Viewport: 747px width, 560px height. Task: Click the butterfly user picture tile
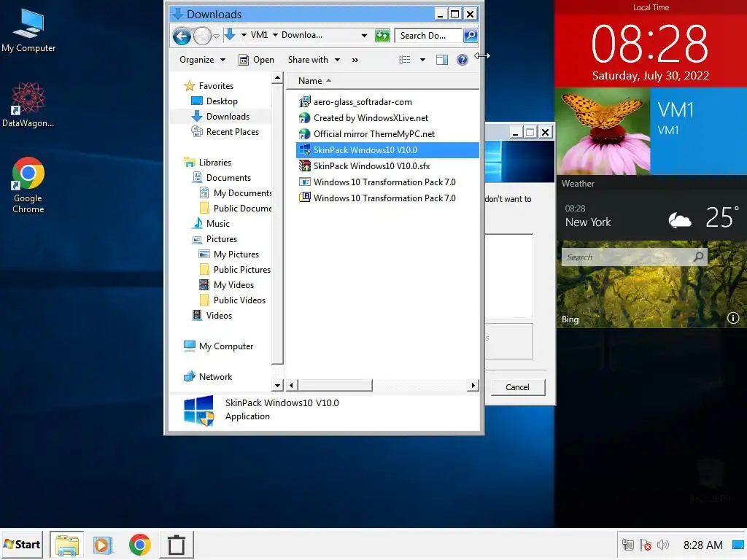603,131
